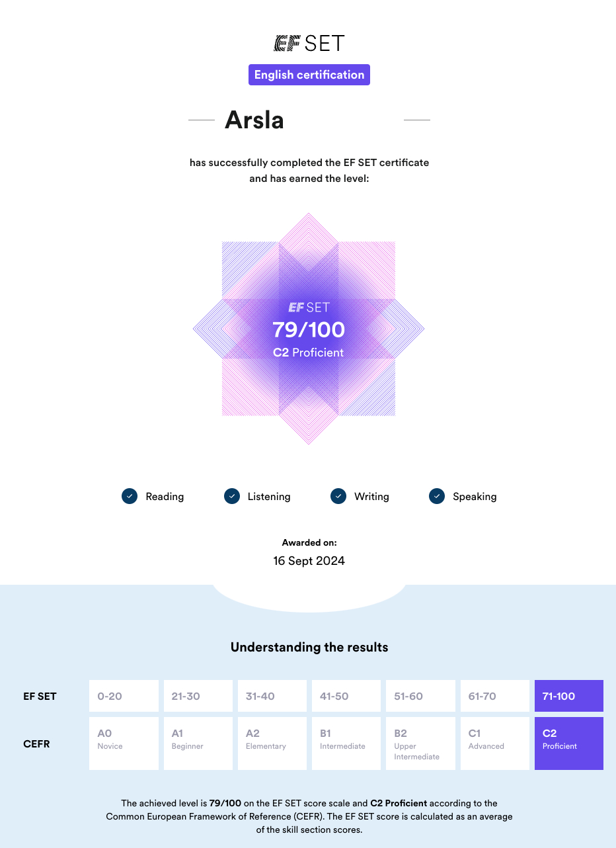Click the B2 Upper Intermediate cell

click(420, 743)
